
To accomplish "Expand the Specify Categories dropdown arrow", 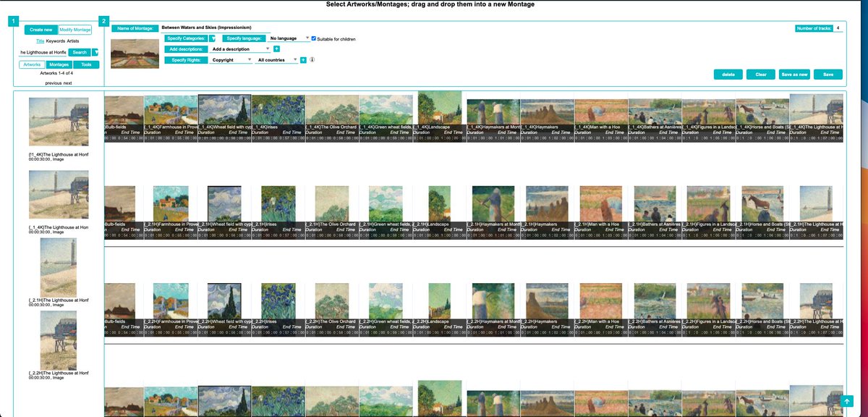I will click(x=213, y=38).
